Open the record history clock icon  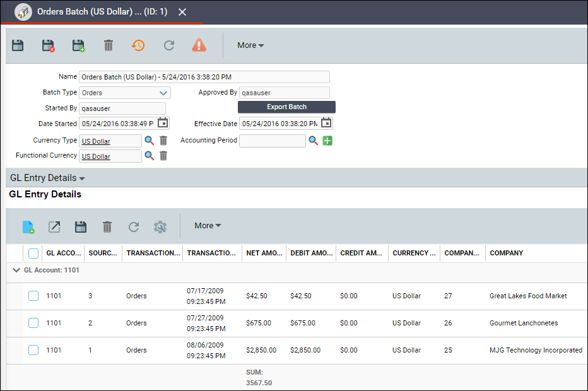click(138, 45)
